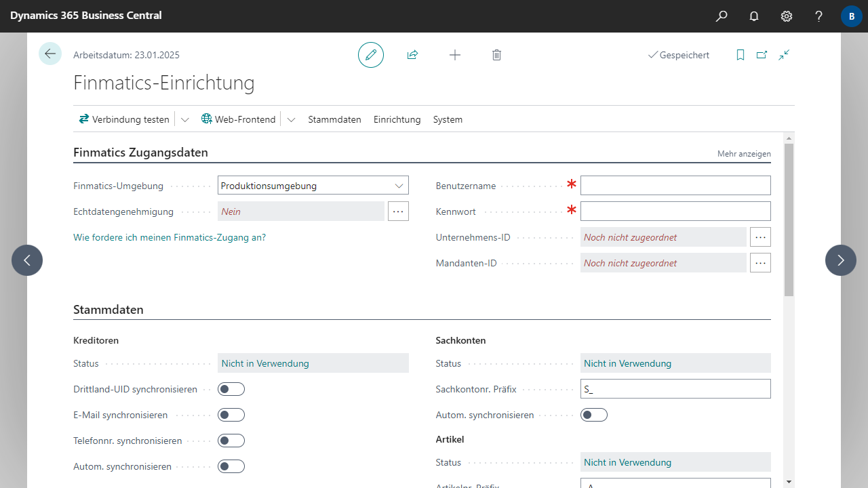Go back with the arrow button

tap(50, 54)
